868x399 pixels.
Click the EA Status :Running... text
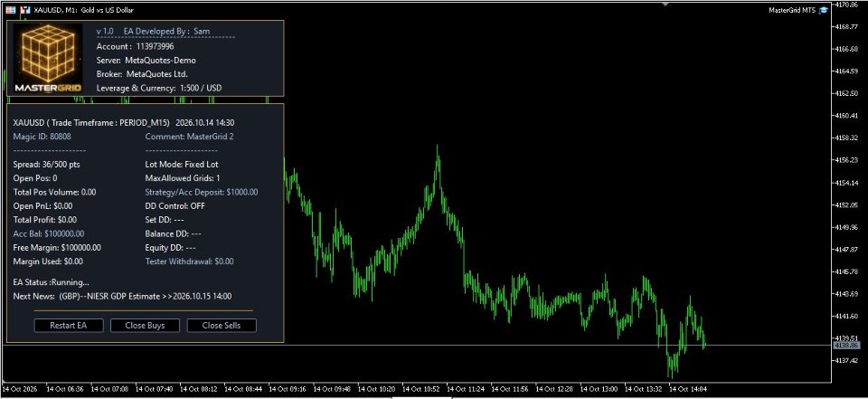(51, 282)
